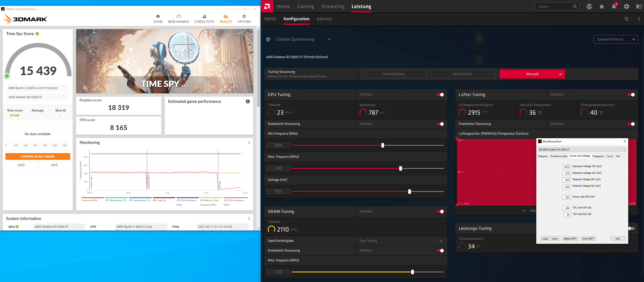644x282 pixels.
Task: Click the 3DMark SAVE button
Action: [54, 165]
